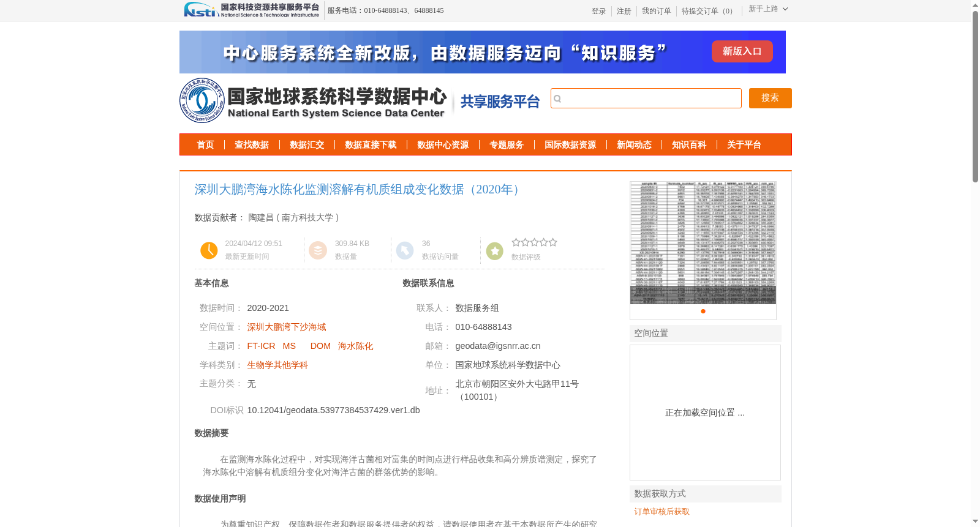Click the 国家地球系统科学数据中心 unit text
Screen dimensions: 980x527
pyautogui.click(x=508, y=365)
